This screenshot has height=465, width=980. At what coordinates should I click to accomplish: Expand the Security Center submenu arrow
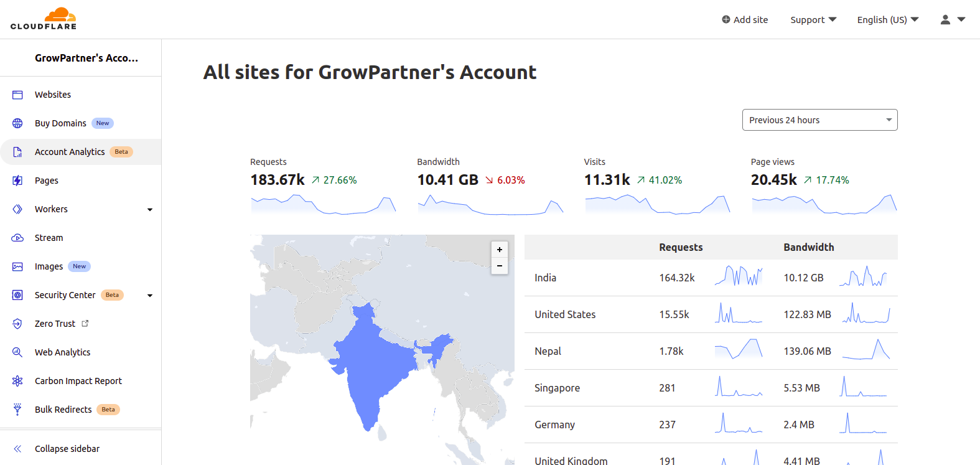(x=150, y=296)
